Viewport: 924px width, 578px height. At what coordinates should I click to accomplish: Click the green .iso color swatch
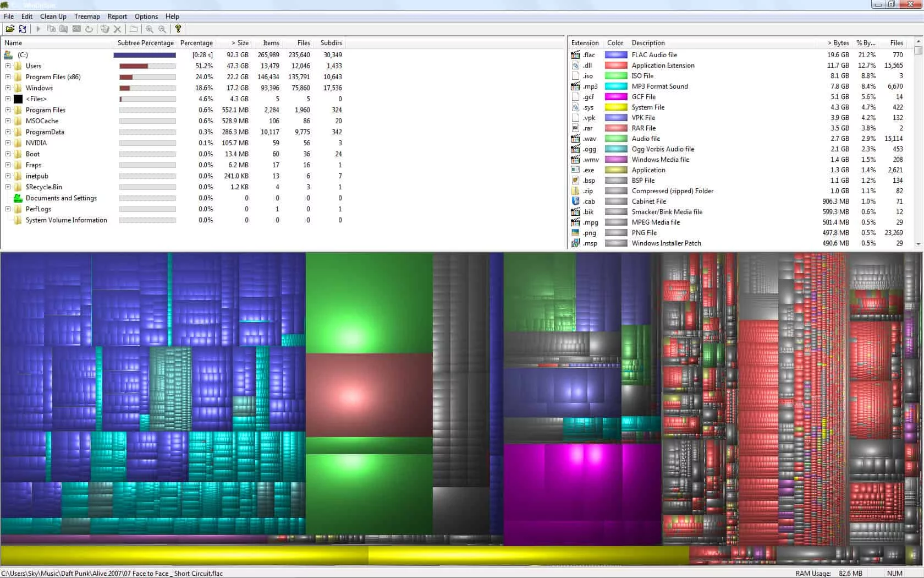click(x=616, y=76)
